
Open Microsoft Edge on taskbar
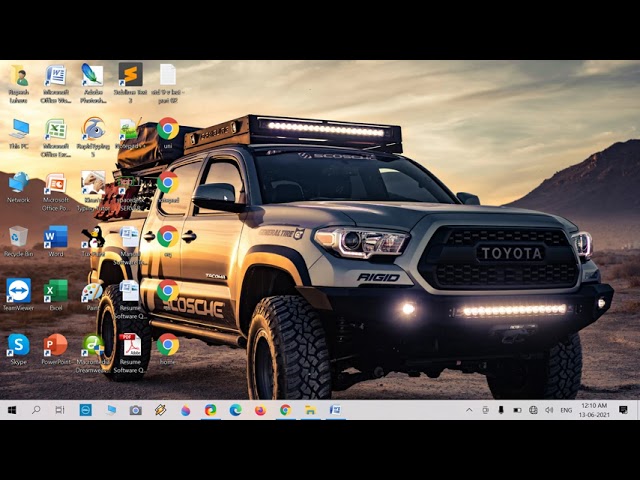point(236,410)
